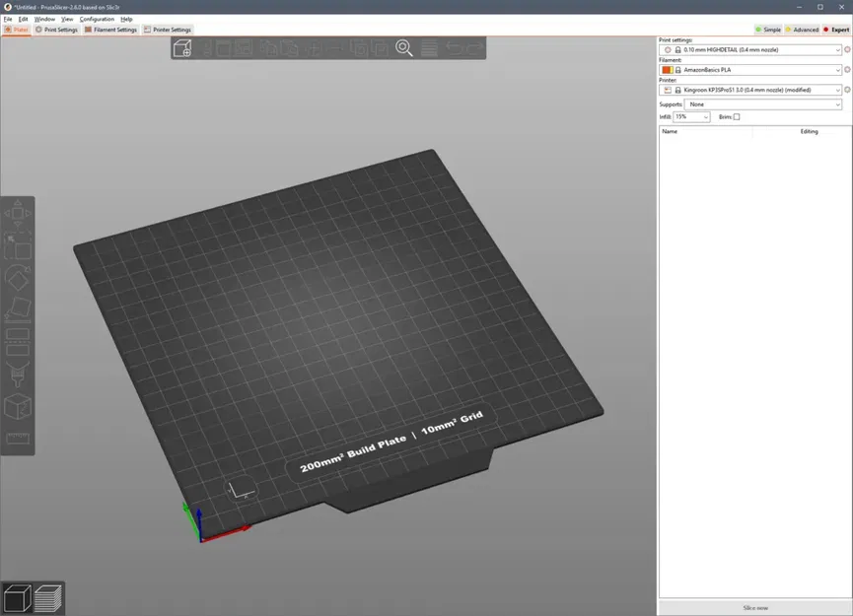The height and width of the screenshot is (616, 853).
Task: Open the Configuration menu
Action: coord(97,19)
